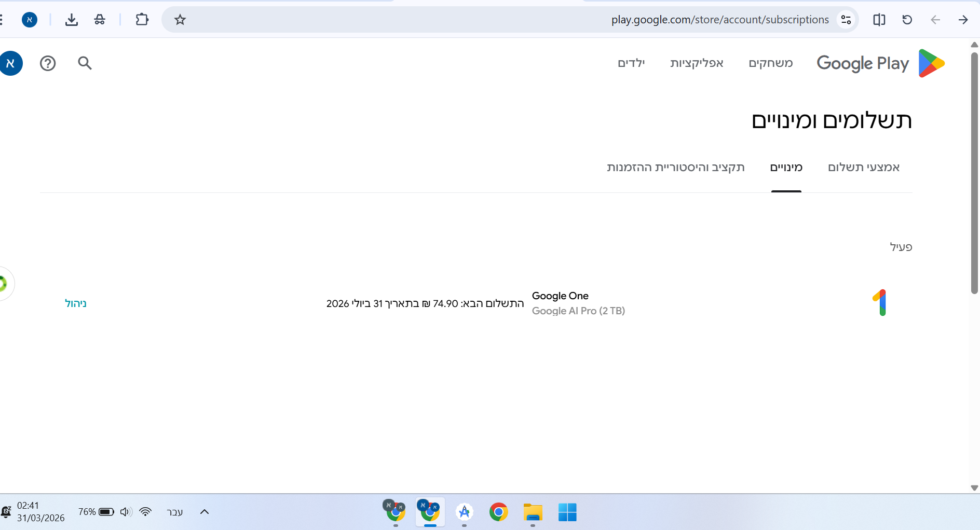980x530 pixels.
Task: Click the Google One subscription icon
Action: [x=880, y=303]
